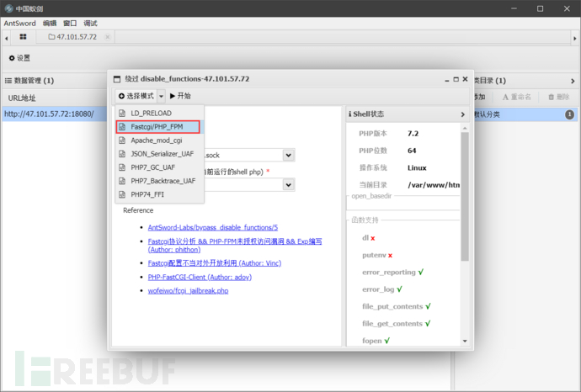Screen dimensions: 581x392
Task: Click the PHP版本 value 7.2
Action: click(413, 134)
